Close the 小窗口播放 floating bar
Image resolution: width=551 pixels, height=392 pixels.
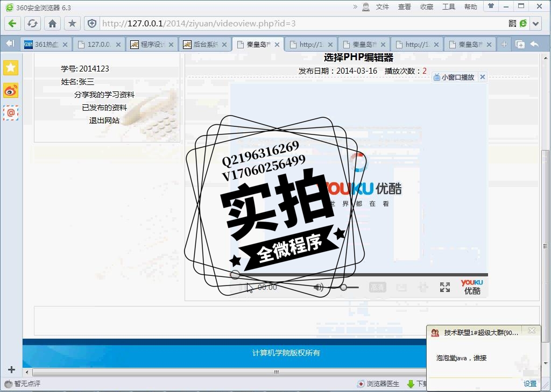(483, 77)
